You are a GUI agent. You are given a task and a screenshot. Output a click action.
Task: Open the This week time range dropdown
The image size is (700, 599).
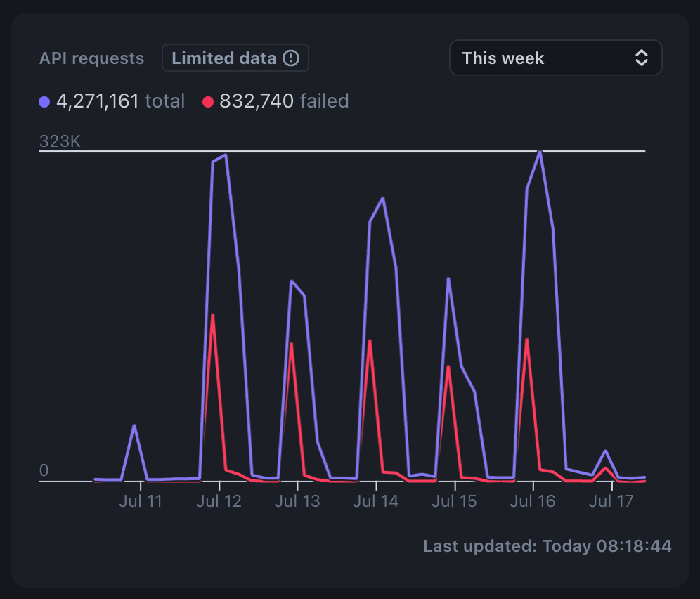tap(555, 58)
